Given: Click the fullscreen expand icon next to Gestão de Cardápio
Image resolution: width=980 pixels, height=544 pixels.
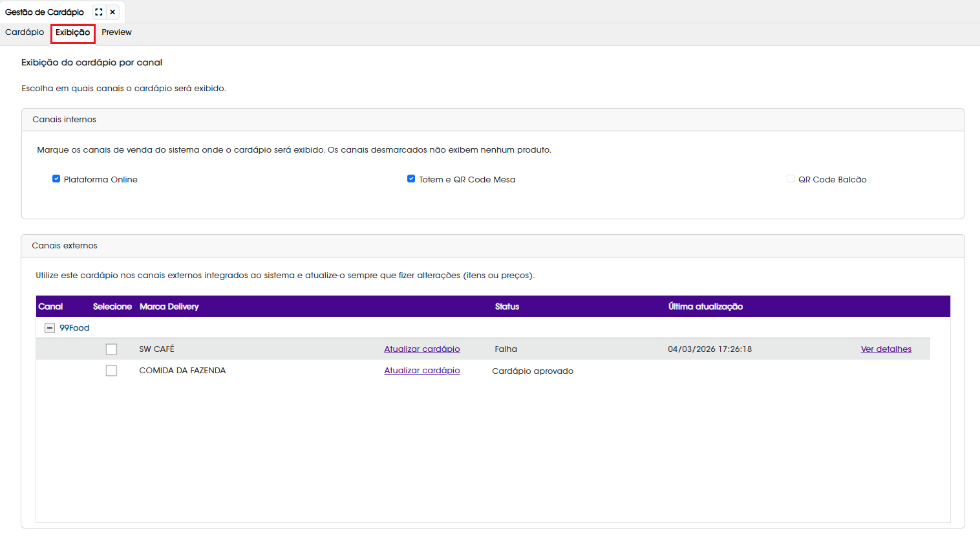Looking at the screenshot, I should pyautogui.click(x=99, y=12).
